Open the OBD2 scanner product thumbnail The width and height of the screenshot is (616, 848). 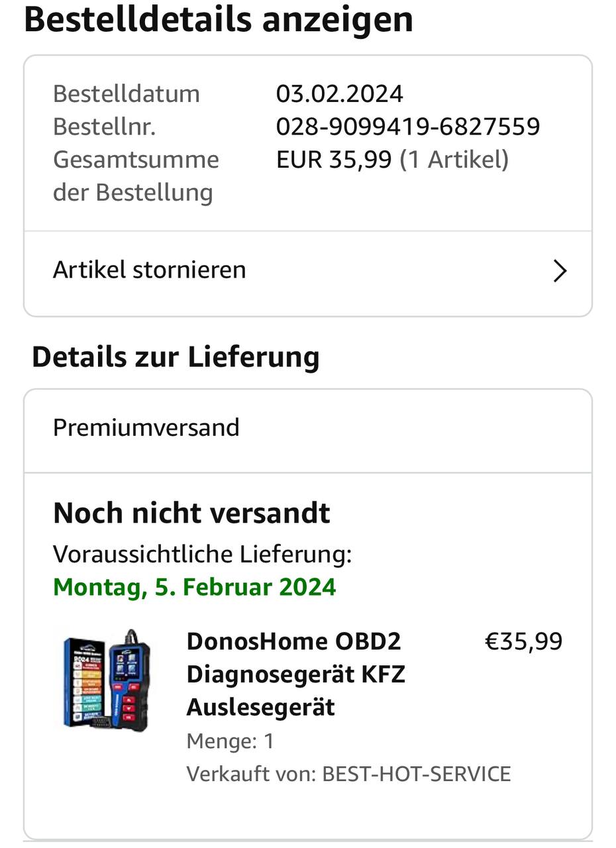coord(107,681)
